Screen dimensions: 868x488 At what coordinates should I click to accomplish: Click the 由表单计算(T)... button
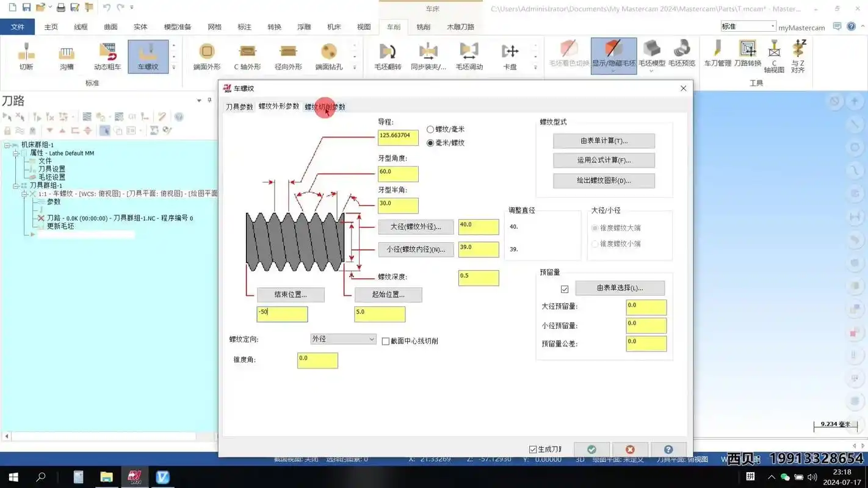click(x=604, y=141)
